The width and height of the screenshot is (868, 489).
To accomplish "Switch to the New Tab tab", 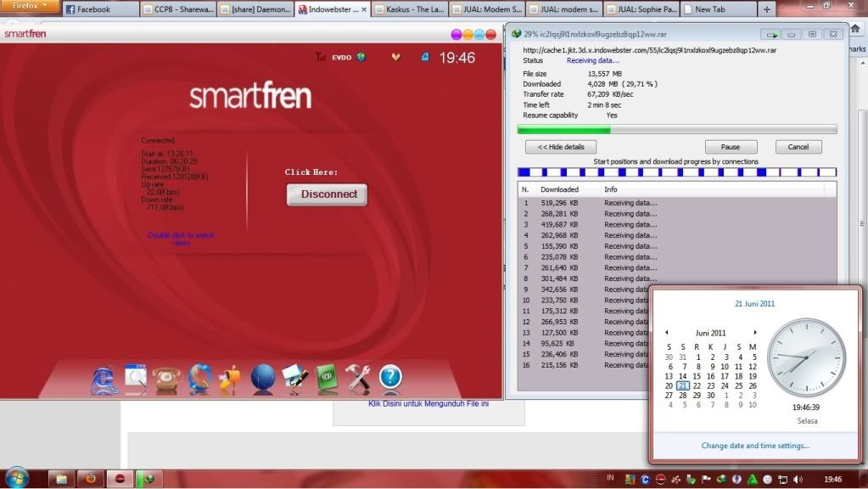I will click(718, 9).
